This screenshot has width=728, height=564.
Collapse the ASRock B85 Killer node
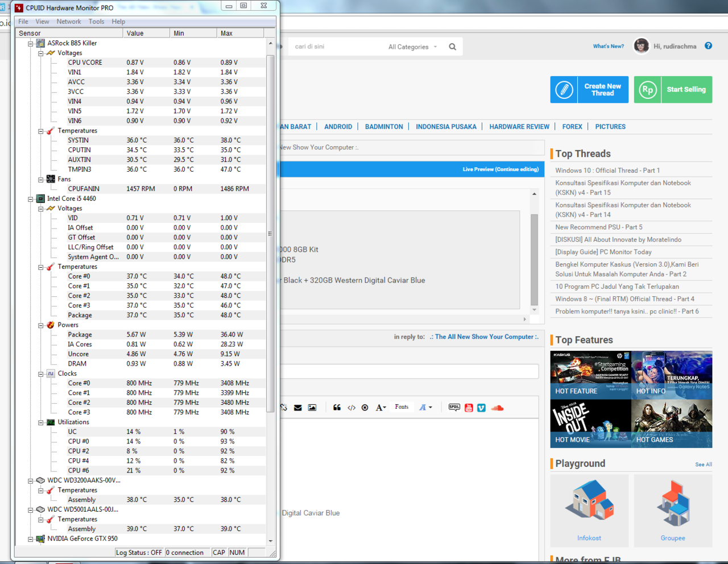click(31, 43)
